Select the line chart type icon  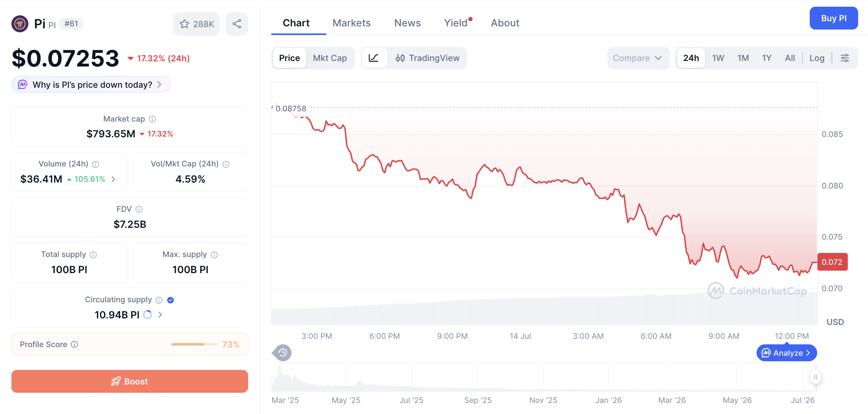[374, 58]
